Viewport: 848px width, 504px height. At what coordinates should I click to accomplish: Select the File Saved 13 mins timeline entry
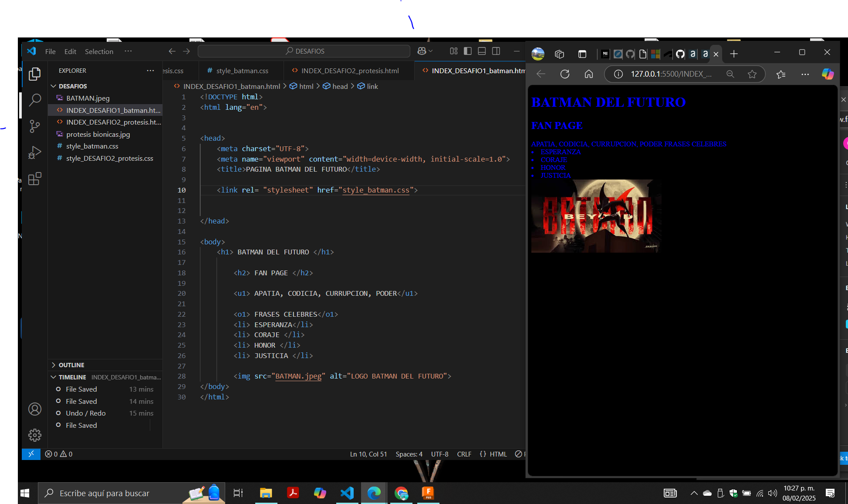coord(105,389)
